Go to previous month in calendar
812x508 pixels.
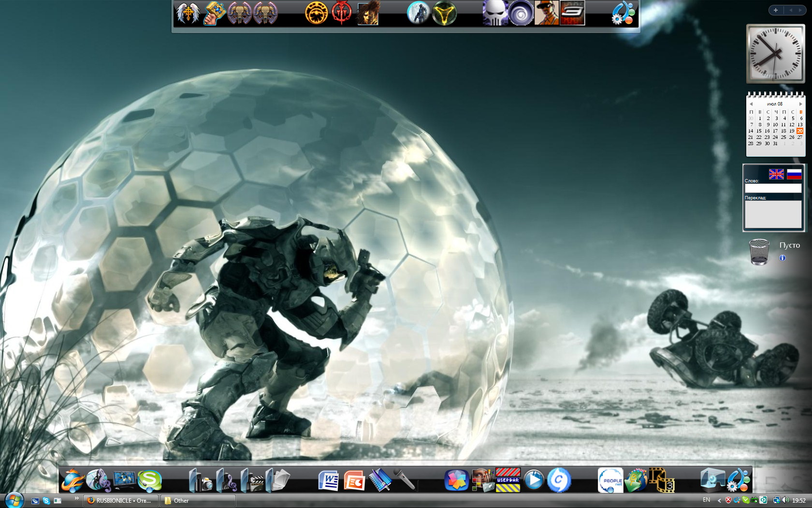pyautogui.click(x=751, y=104)
